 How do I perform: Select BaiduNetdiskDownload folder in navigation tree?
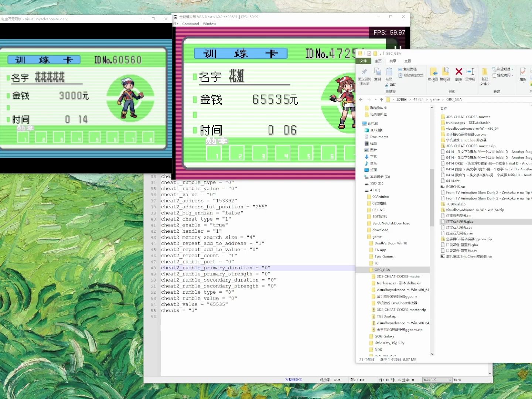point(389,223)
